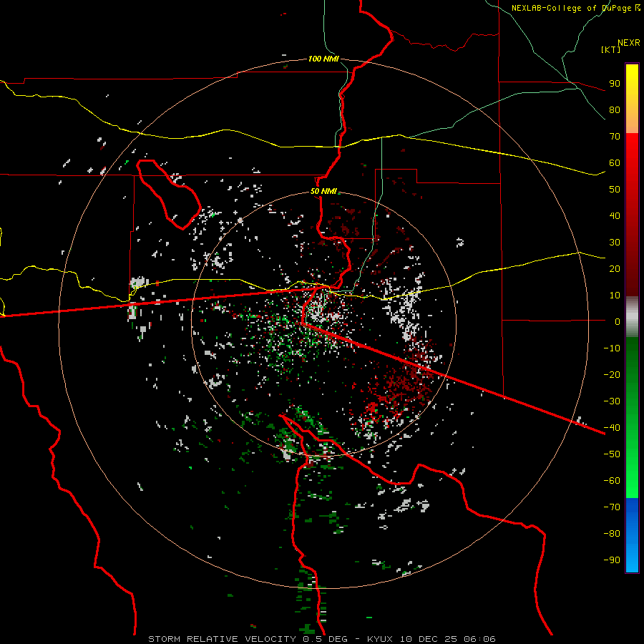644x644 pixels.
Task: Click the -40 knot scale label
Action: coord(612,428)
